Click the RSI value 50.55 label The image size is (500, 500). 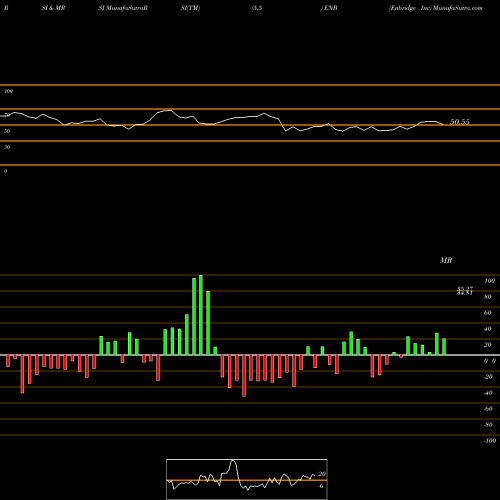pos(460,122)
